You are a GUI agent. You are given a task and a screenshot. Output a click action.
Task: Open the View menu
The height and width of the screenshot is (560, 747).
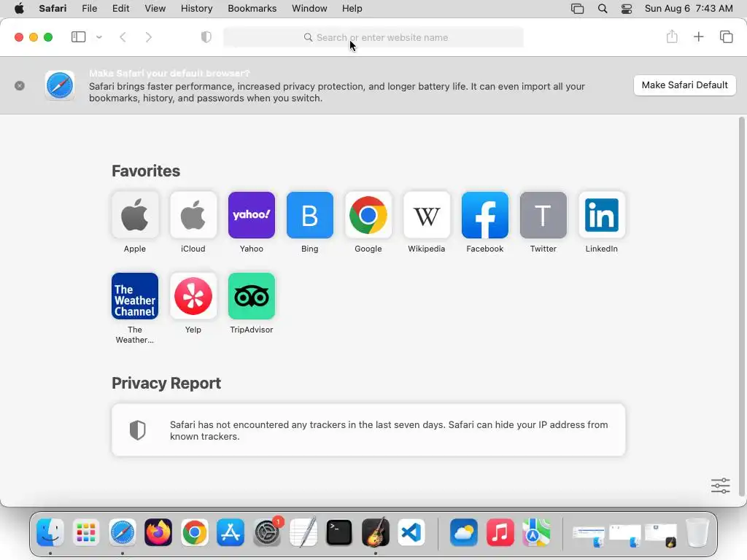coord(155,9)
